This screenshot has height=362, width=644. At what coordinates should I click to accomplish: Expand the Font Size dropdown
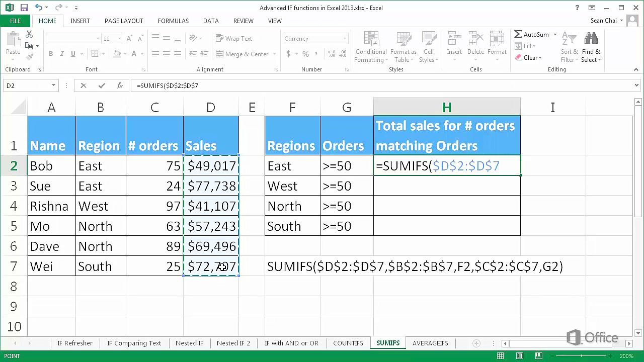point(119,38)
